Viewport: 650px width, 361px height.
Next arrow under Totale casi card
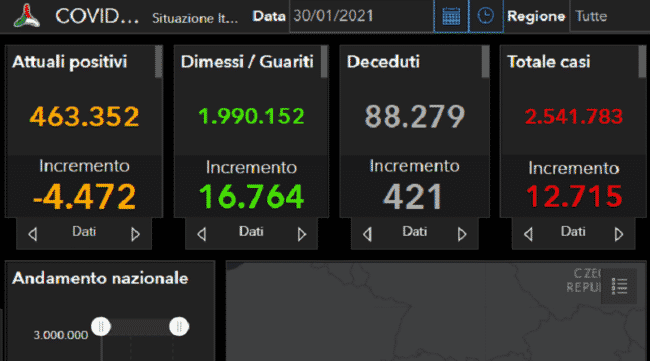[x=619, y=234]
